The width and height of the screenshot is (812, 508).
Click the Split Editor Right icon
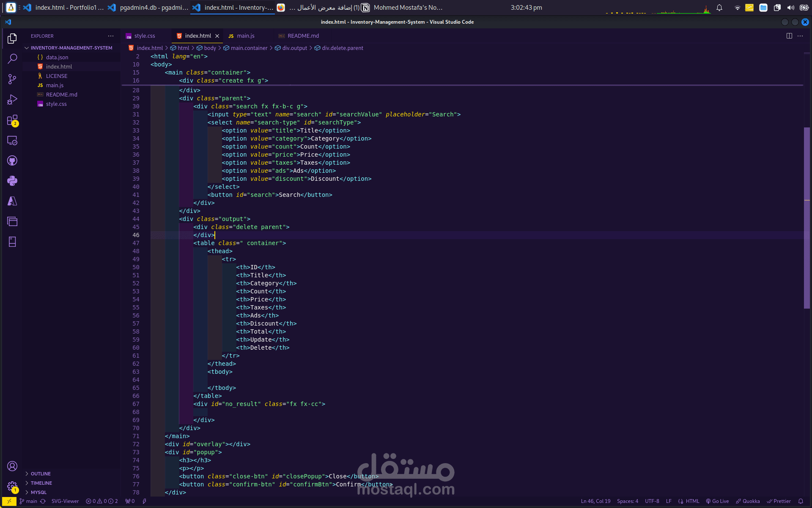[789, 36]
